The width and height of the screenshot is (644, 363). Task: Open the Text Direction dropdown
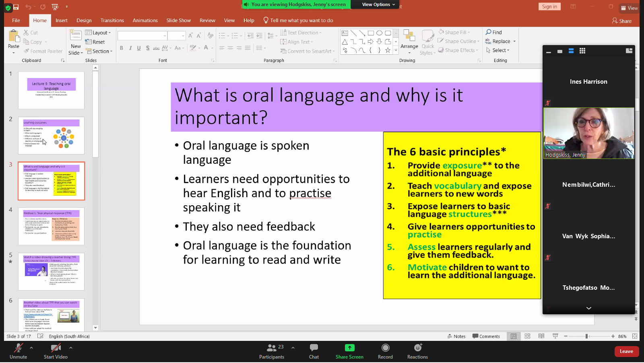pyautogui.click(x=301, y=33)
